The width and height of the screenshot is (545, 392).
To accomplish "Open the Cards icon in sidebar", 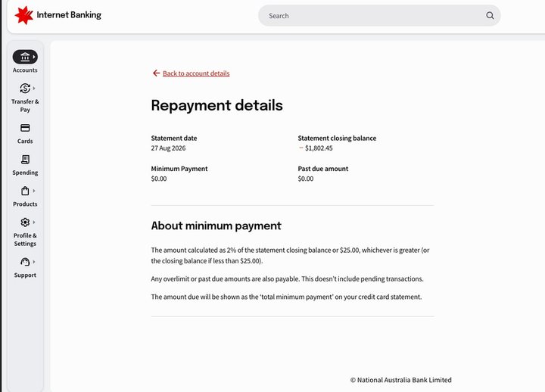I will click(25, 128).
